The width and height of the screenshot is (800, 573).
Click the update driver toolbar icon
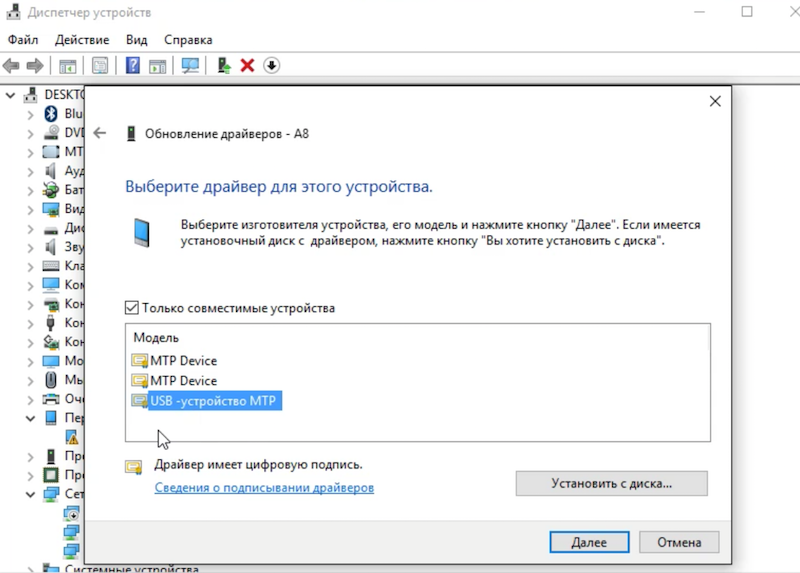223,65
